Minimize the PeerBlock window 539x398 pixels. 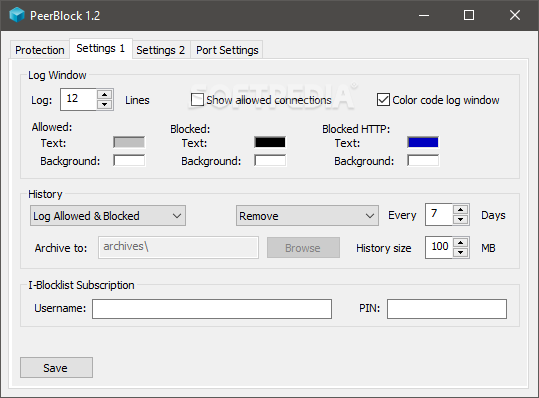pos(424,15)
